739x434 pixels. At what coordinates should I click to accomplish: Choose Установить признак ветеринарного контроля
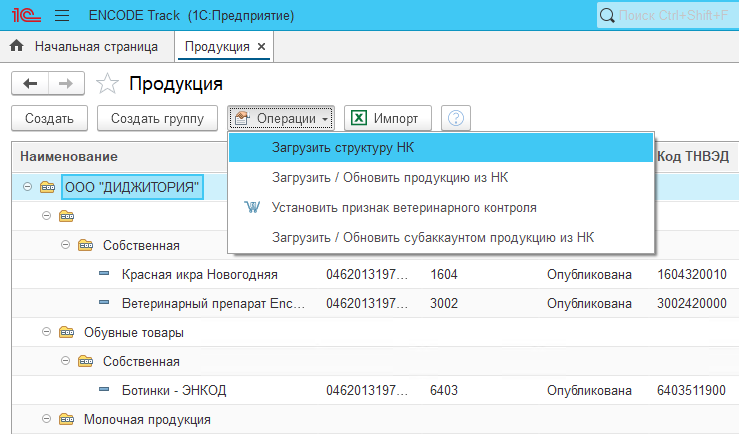click(x=404, y=208)
